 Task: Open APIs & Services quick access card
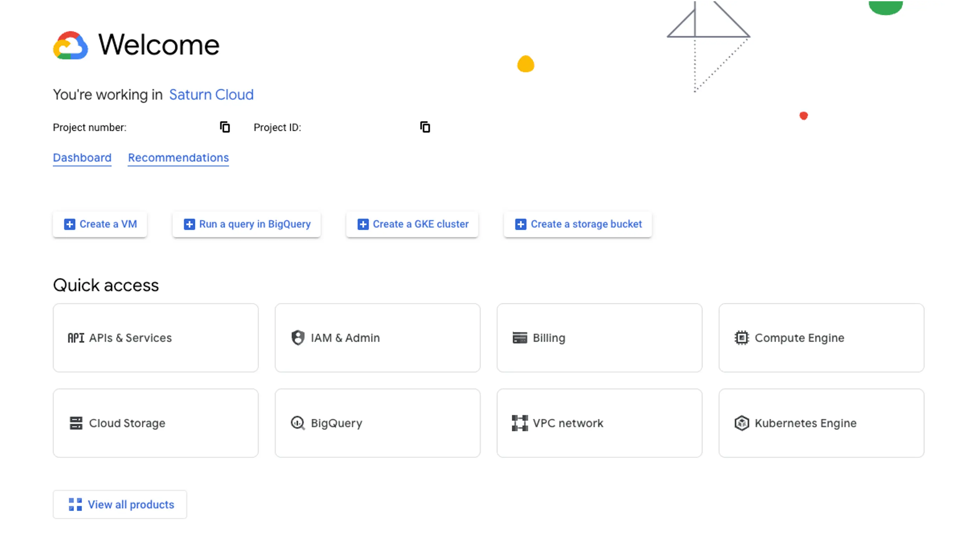point(156,338)
